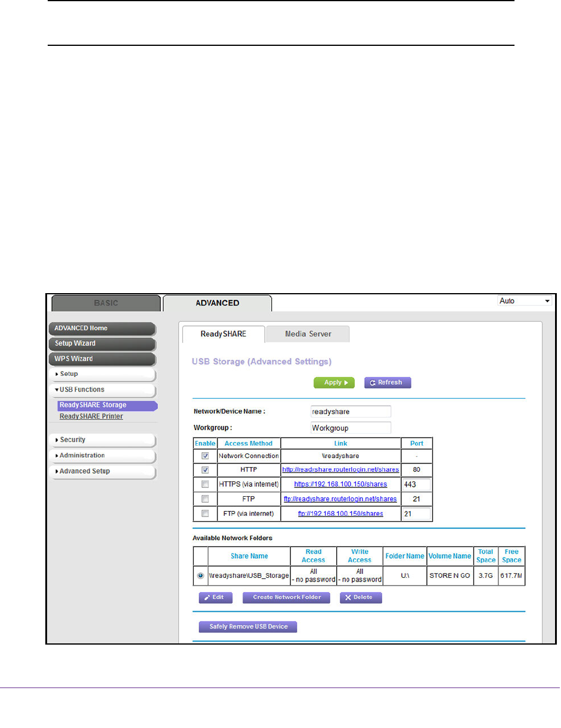Open the ftp://192.168.100.150/shares link
Image resolution: width=561 pixels, height=728 pixels.
(340, 514)
